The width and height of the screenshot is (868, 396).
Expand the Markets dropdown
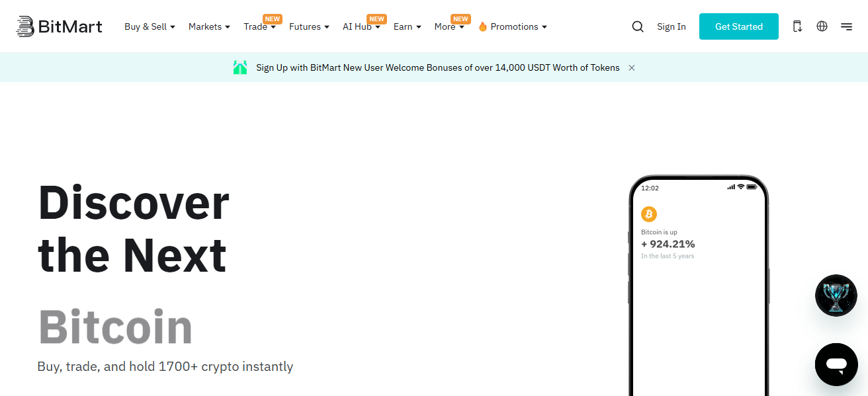[x=209, y=26]
